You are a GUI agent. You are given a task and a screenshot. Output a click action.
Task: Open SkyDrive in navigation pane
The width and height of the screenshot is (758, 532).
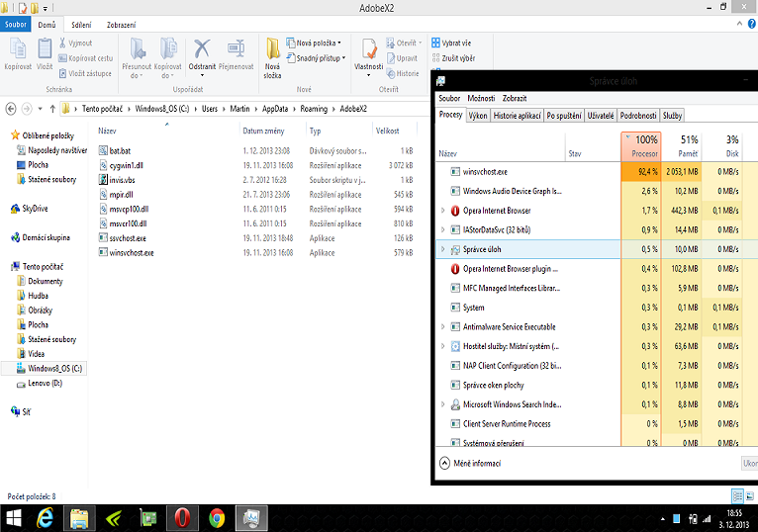pyautogui.click(x=35, y=209)
